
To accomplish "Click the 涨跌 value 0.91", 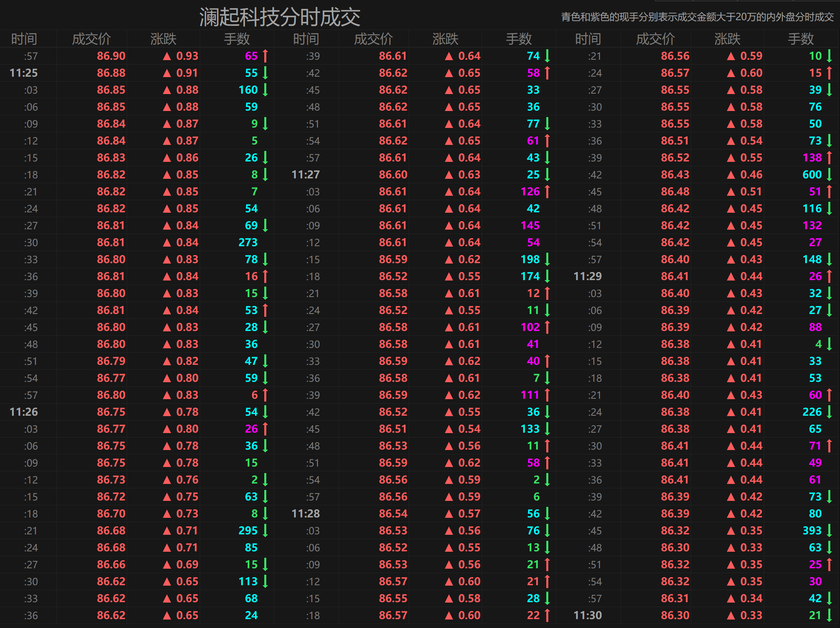I will pyautogui.click(x=187, y=73).
